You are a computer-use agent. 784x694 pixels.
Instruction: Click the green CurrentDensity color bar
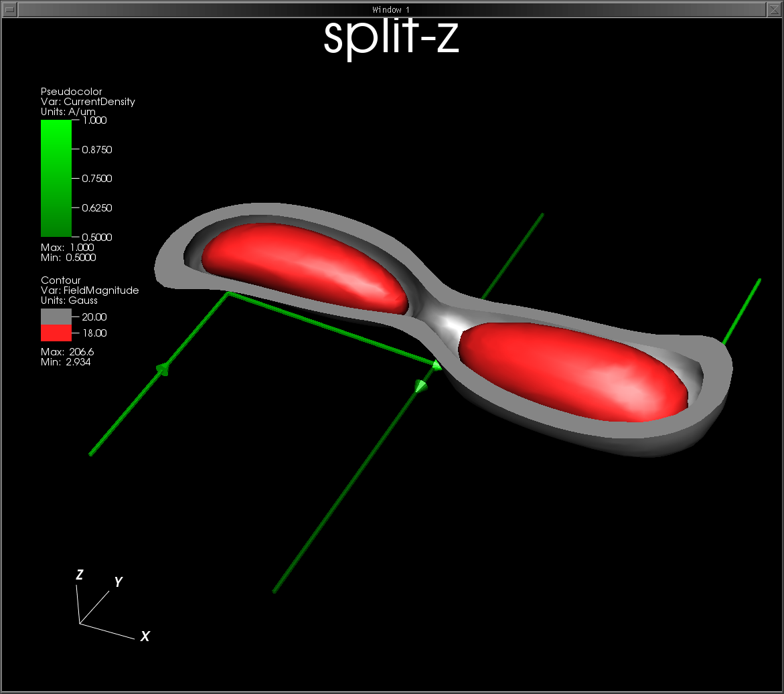pyautogui.click(x=56, y=178)
